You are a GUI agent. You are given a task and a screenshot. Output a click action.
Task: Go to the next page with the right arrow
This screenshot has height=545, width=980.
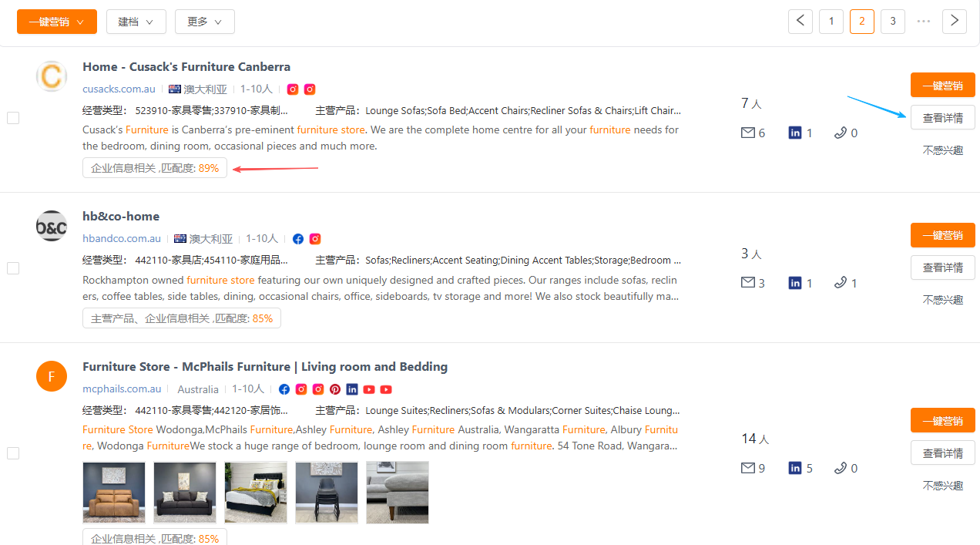pyautogui.click(x=955, y=21)
